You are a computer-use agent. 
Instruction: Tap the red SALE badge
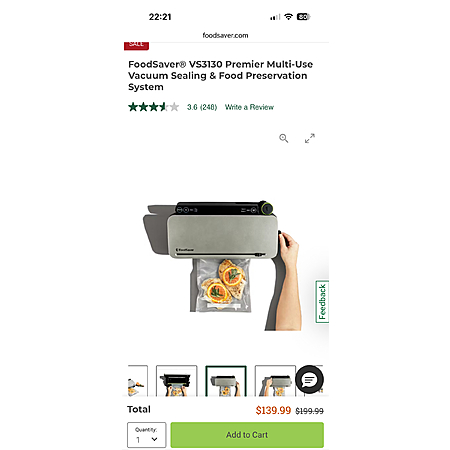pos(136,46)
